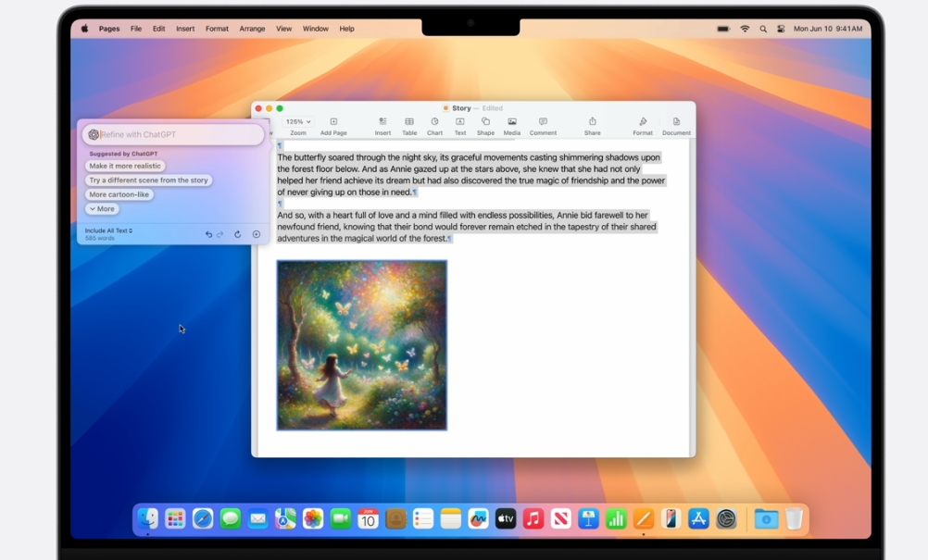
Task: Open the Share toolbar icon
Action: [x=592, y=126]
